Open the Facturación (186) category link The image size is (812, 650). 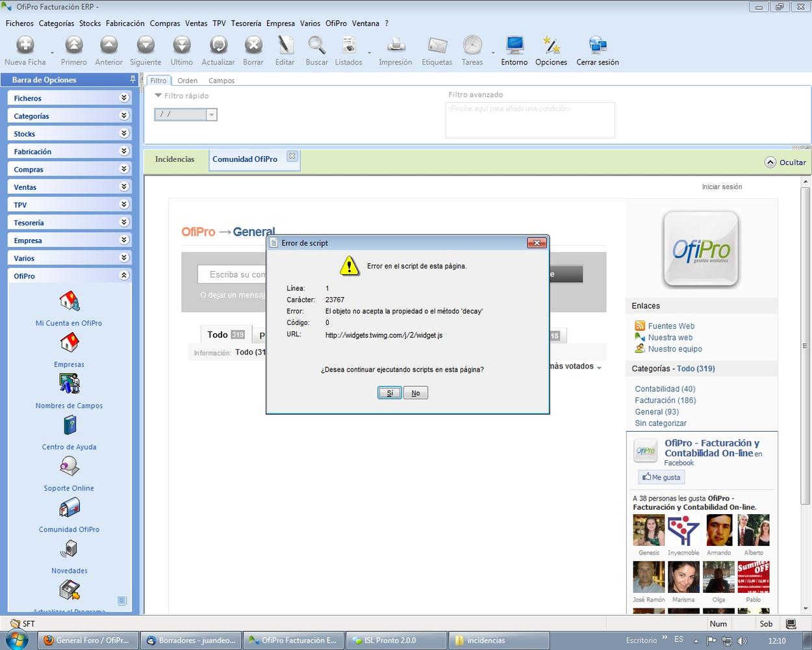click(665, 400)
